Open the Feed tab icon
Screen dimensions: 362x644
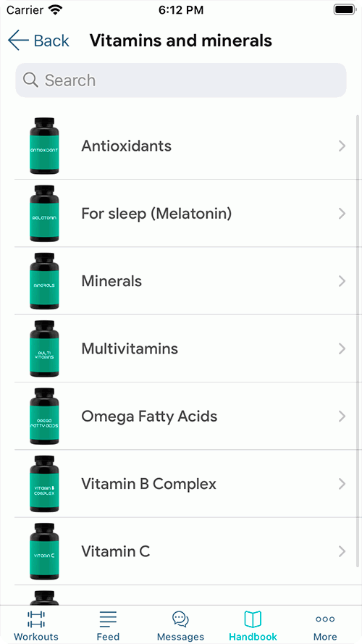point(108,619)
